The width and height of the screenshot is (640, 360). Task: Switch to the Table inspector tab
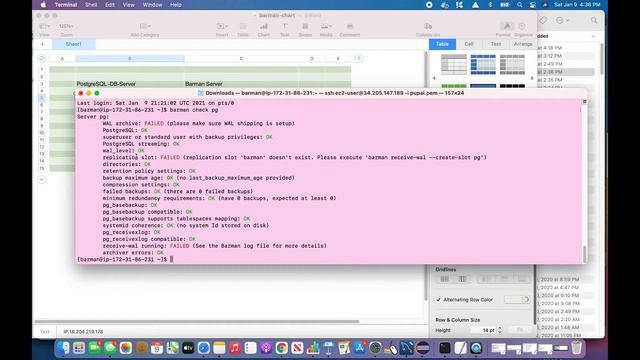pyautogui.click(x=442, y=44)
